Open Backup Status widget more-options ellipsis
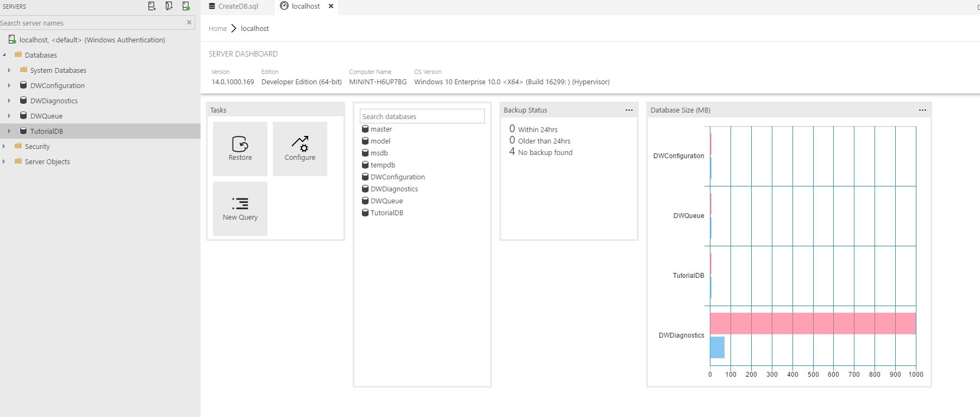The image size is (980, 417). tap(629, 110)
